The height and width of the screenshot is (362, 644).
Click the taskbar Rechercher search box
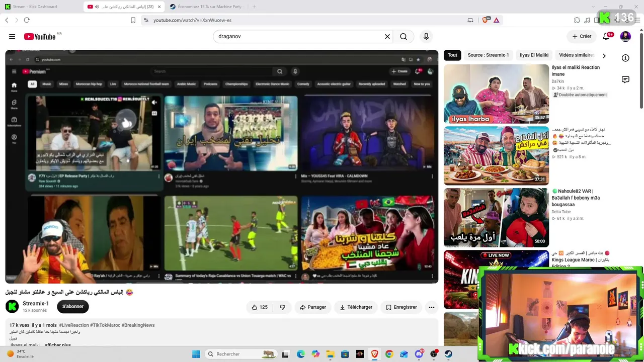(242, 354)
